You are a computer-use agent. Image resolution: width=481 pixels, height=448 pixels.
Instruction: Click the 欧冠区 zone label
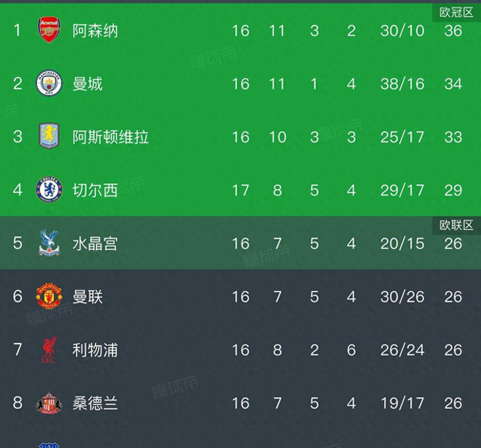pos(456,12)
